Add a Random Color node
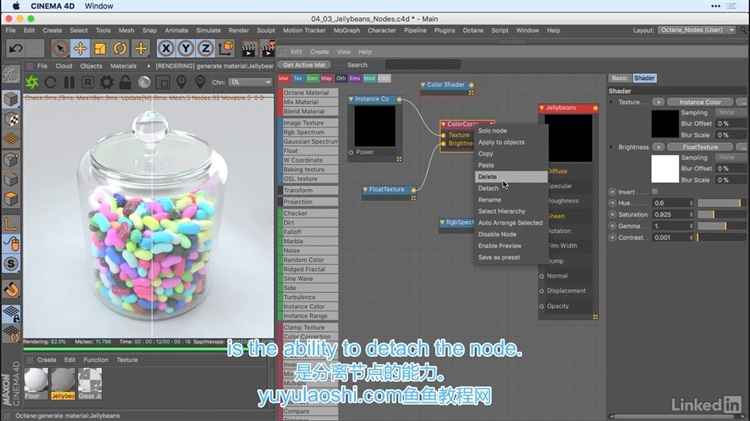The height and width of the screenshot is (421, 750). (309, 260)
